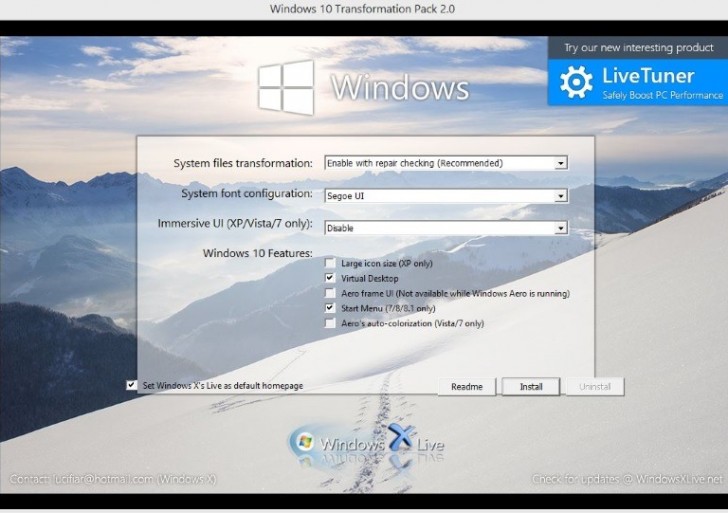This screenshot has width=728, height=513.
Task: Click 'Try our new interesting product' text
Action: (x=638, y=47)
